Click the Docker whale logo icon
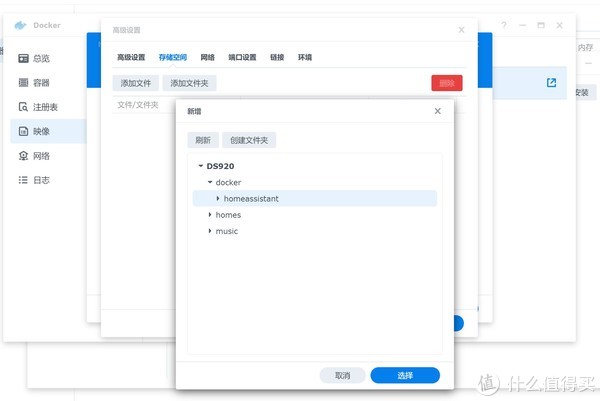600x401 pixels. point(20,25)
